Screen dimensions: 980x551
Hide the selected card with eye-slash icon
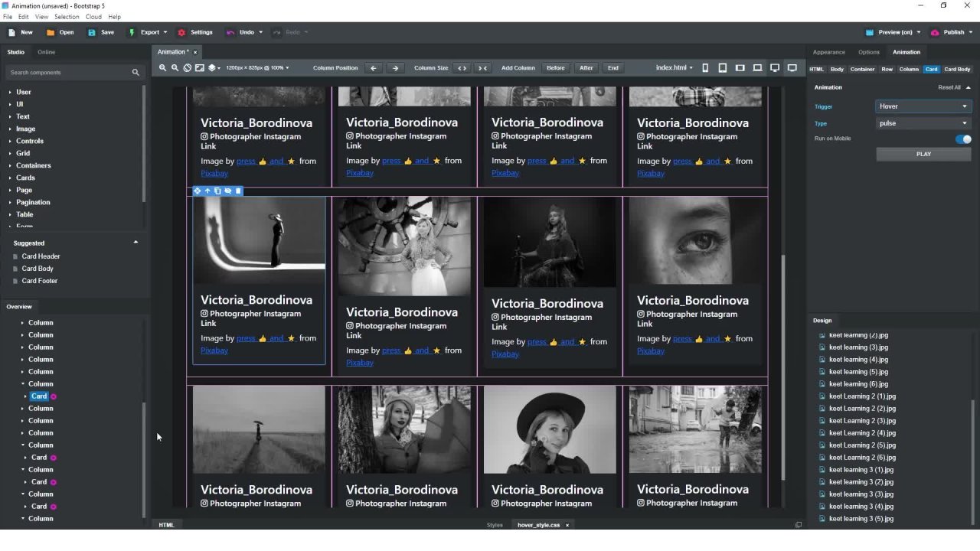click(227, 191)
